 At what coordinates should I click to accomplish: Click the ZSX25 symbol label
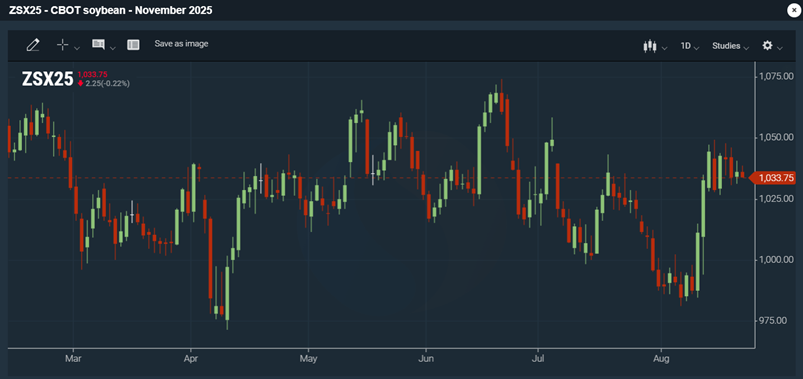[48, 79]
